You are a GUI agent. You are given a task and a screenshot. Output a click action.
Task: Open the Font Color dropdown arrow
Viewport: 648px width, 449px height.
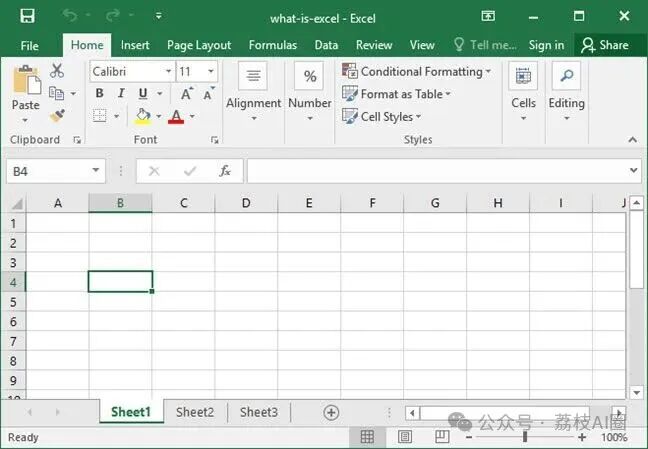coord(192,117)
